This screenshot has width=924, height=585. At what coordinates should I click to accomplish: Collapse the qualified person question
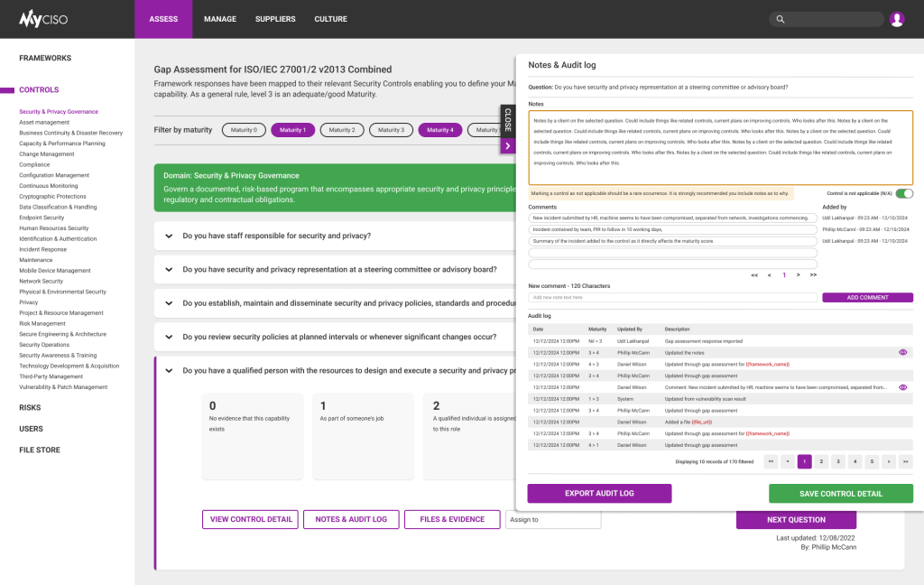[x=167, y=370]
